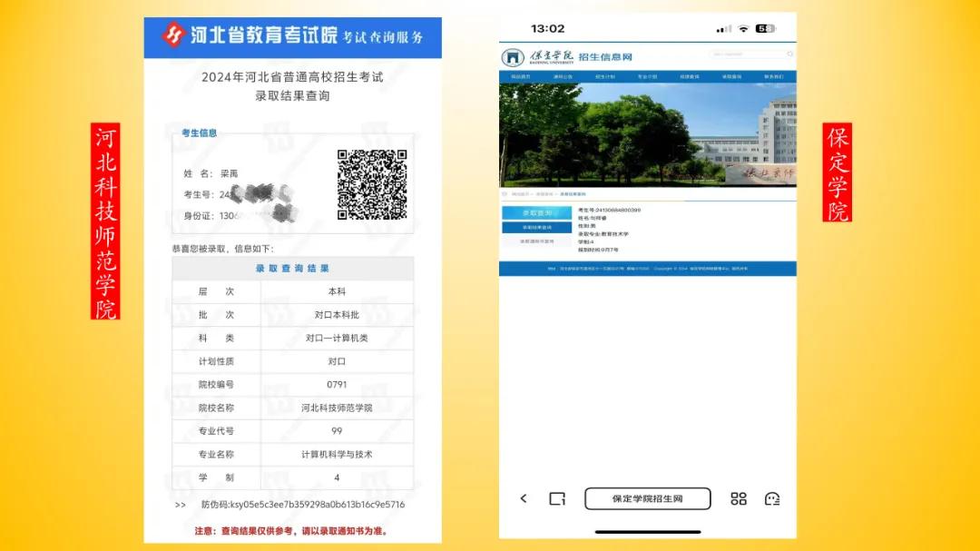The width and height of the screenshot is (980, 551).
Task: Tap the Wi-Fi indicator in phone status bar
Action: [x=743, y=29]
